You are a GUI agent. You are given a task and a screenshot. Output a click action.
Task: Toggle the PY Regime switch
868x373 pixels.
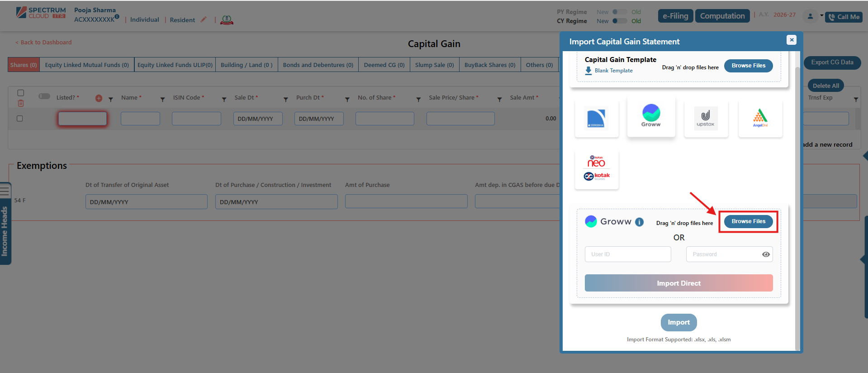(x=620, y=12)
